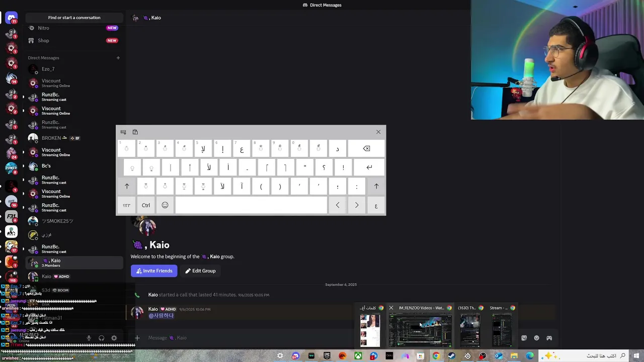This screenshot has height=362, width=644.
Task: Open apps game controller icon in message bar
Action: [549, 338]
